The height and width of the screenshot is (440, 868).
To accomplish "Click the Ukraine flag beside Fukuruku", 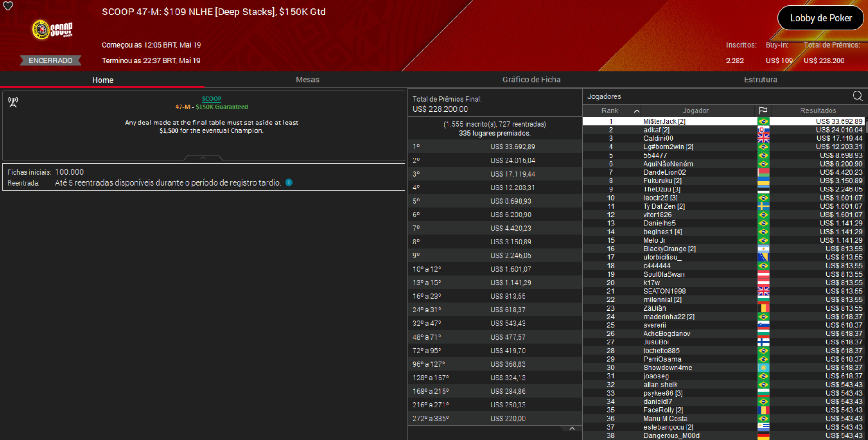I will [x=763, y=181].
